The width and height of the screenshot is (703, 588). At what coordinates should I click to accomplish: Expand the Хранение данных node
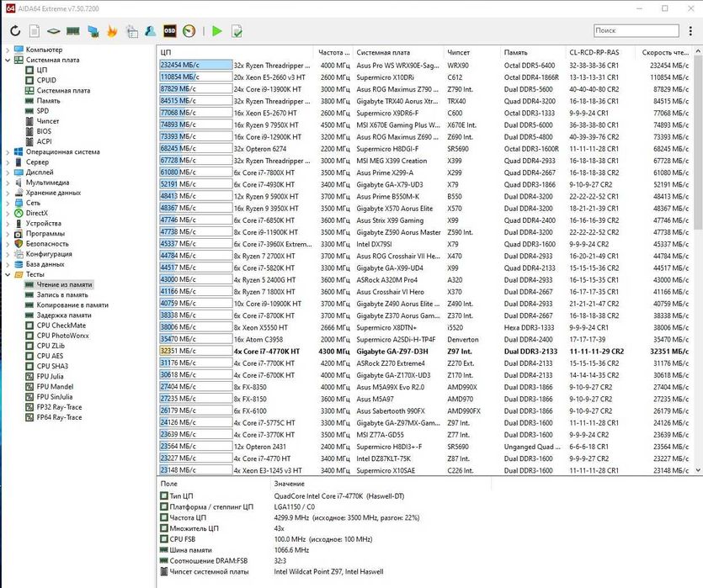click(8, 193)
